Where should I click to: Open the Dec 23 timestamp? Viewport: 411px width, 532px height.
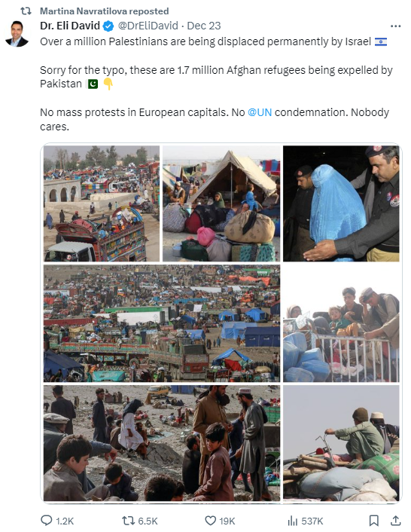[204, 26]
